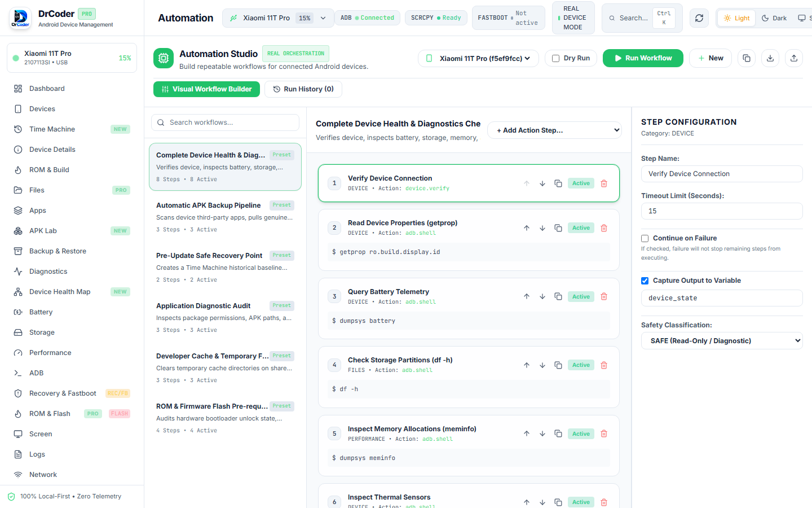Open Time Machine in the sidebar
The width and height of the screenshot is (812, 508).
[72, 129]
